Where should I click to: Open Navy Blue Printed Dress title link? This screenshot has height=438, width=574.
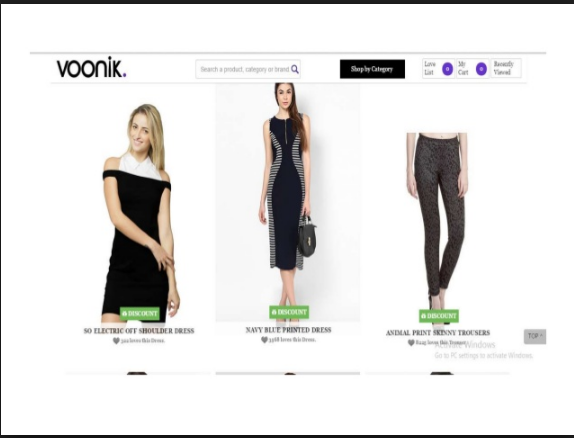point(288,330)
